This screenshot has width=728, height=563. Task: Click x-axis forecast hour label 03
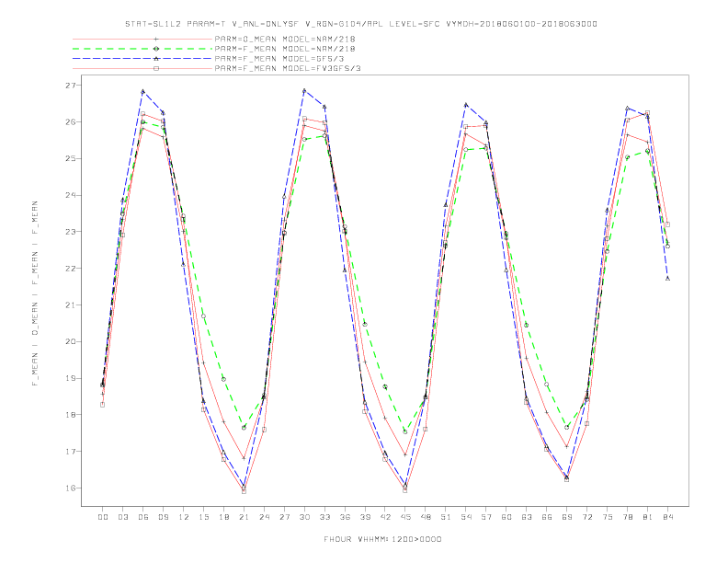122,517
